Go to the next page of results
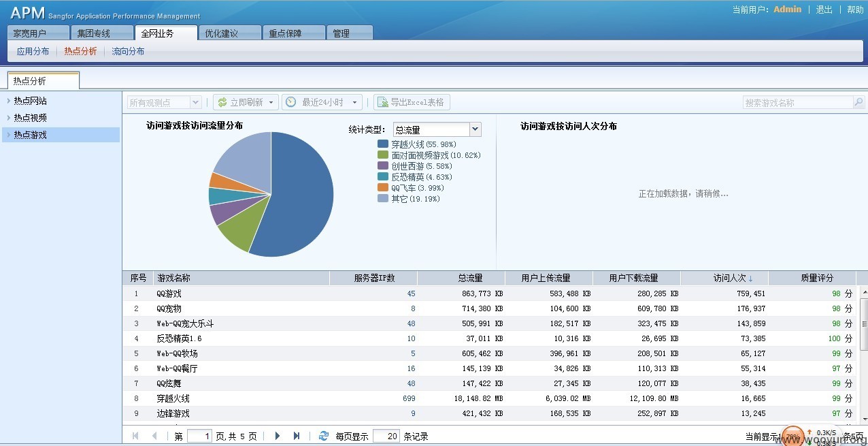Screen dimensions: 868x446 tap(277, 436)
